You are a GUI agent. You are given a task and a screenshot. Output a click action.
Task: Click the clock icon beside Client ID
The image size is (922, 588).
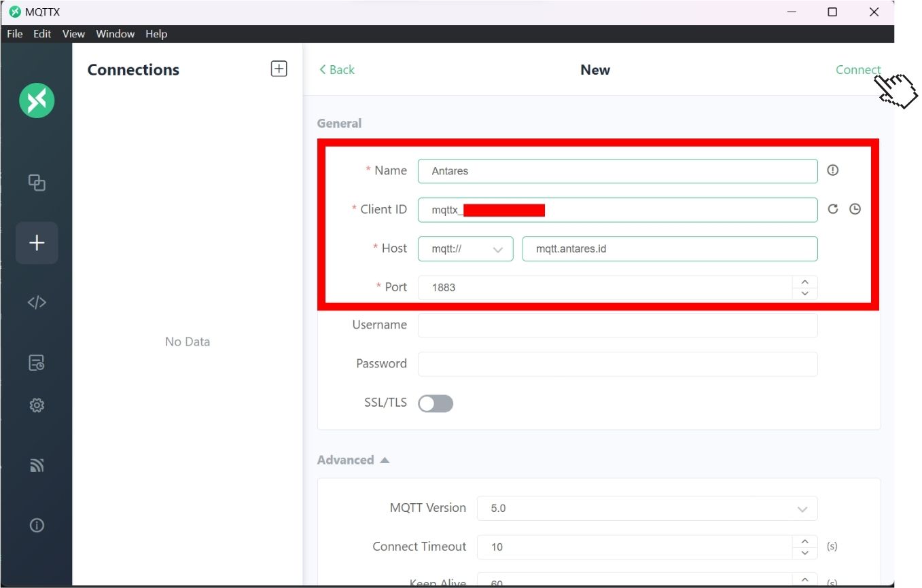(x=855, y=209)
